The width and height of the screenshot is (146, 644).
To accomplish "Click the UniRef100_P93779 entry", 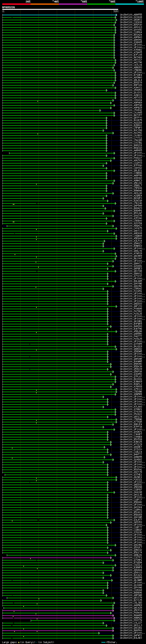I will pos(131,621).
